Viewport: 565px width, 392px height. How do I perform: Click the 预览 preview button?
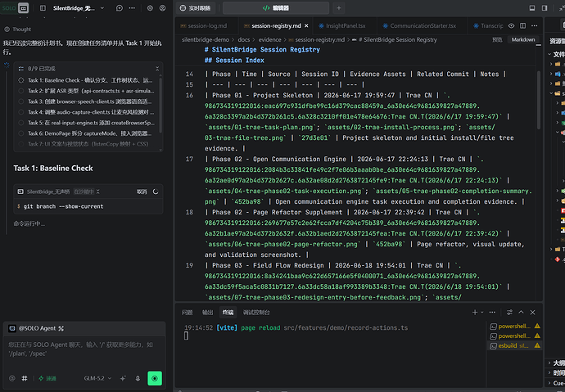(x=497, y=39)
